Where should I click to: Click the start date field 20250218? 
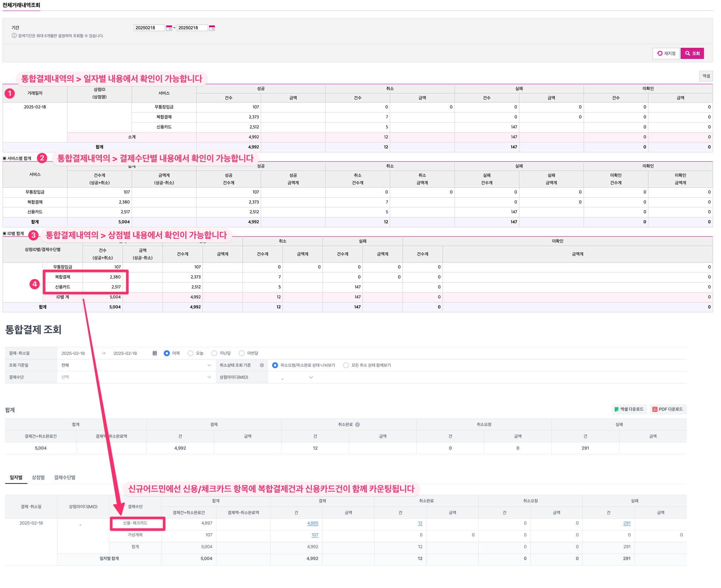[x=149, y=28]
